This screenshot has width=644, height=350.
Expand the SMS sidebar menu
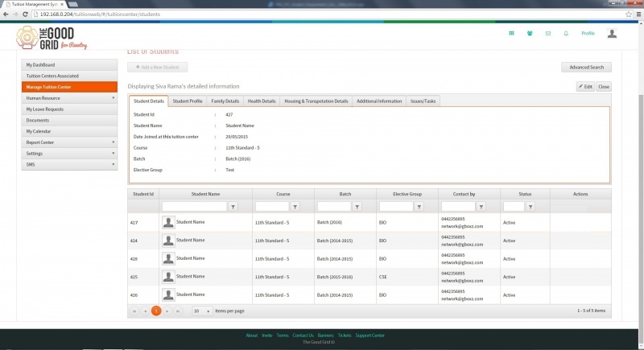click(69, 164)
